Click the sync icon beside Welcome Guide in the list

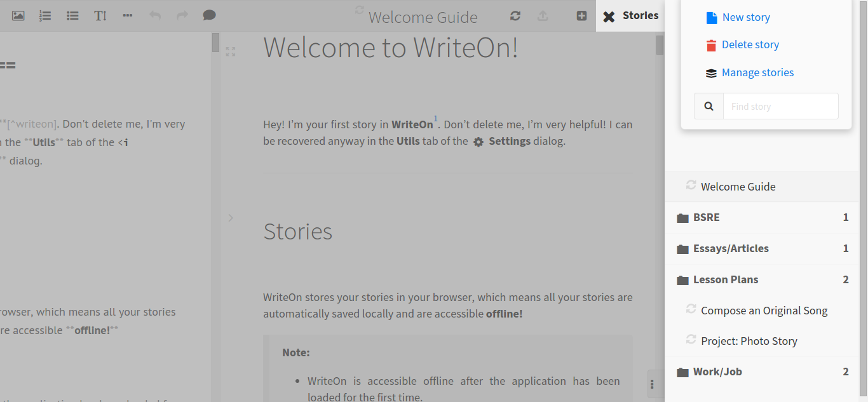[x=691, y=185]
